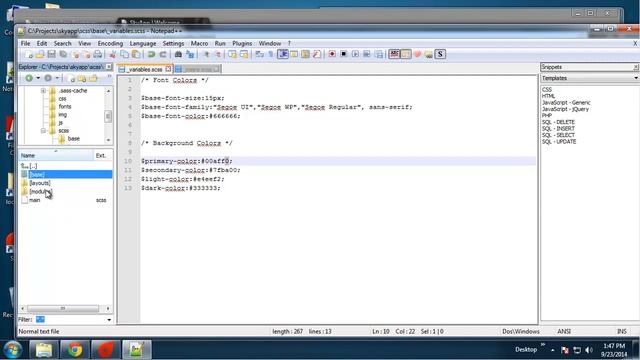
Task: Open the Plugins menu
Action: tap(242, 43)
